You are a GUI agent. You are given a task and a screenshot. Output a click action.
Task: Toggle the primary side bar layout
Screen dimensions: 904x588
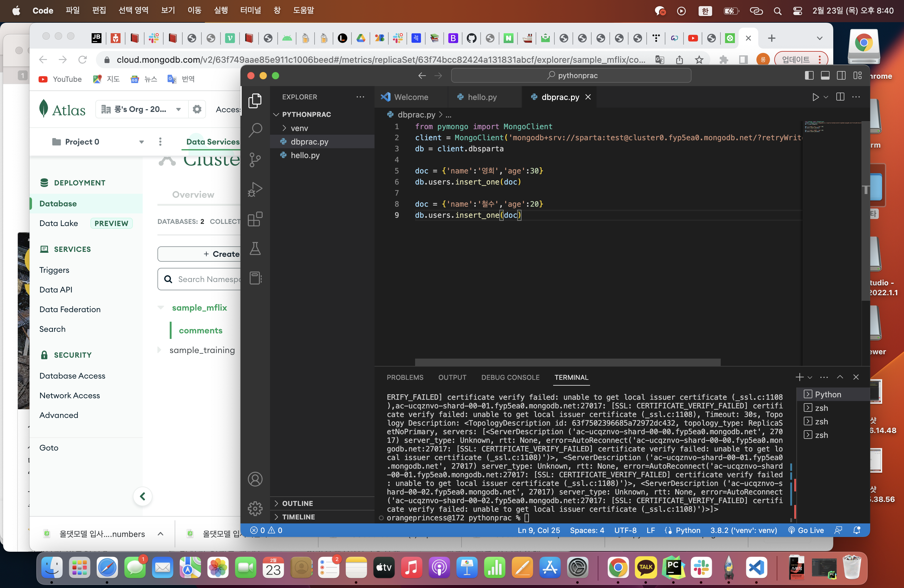point(809,76)
